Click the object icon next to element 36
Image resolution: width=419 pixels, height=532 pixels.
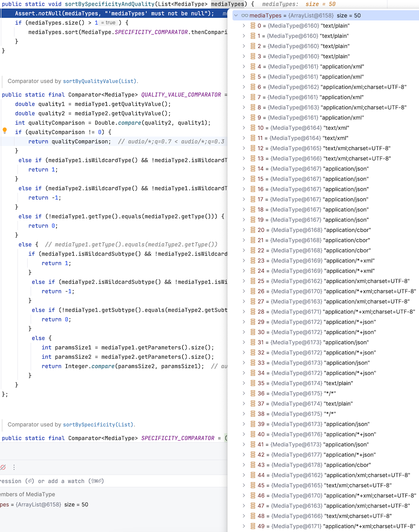coord(253,394)
